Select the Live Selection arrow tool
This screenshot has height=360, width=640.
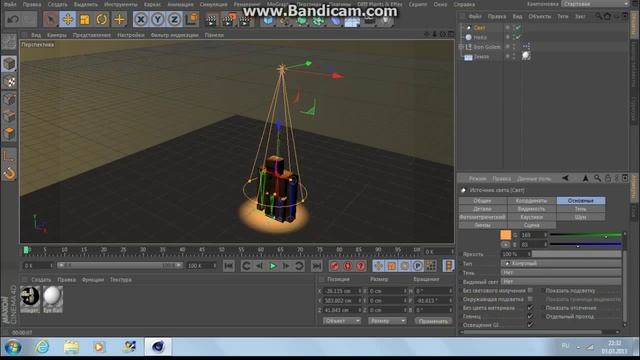point(51,20)
